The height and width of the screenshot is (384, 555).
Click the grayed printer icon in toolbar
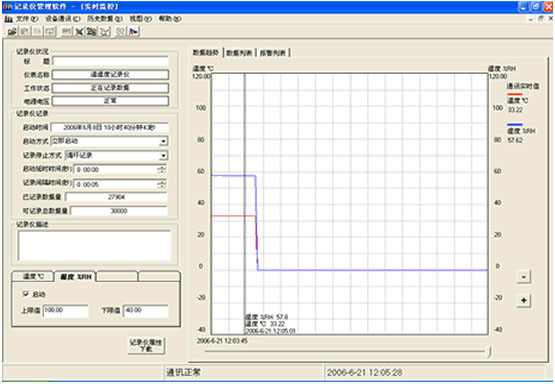point(65,31)
